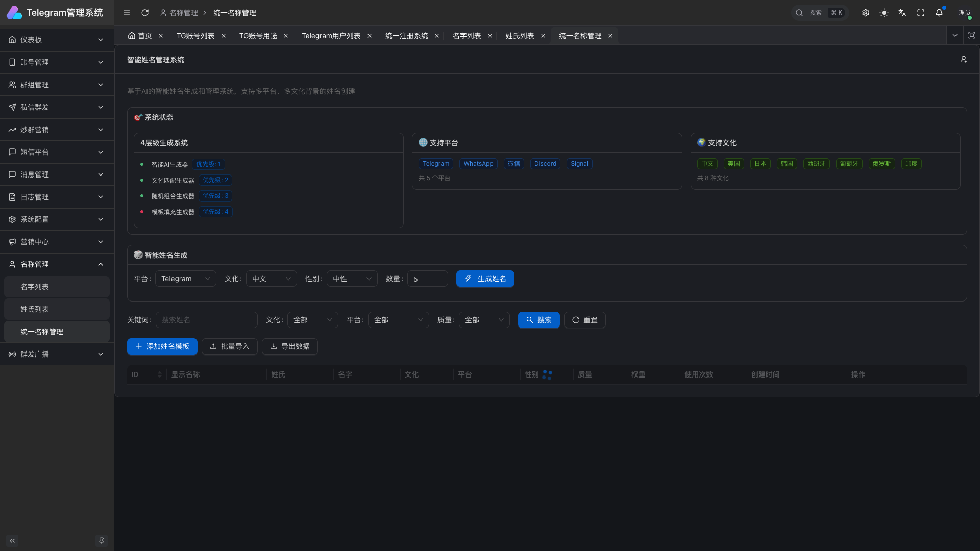Toggle the sidebar pin icon
Image resolution: width=980 pixels, height=551 pixels.
coord(102,541)
